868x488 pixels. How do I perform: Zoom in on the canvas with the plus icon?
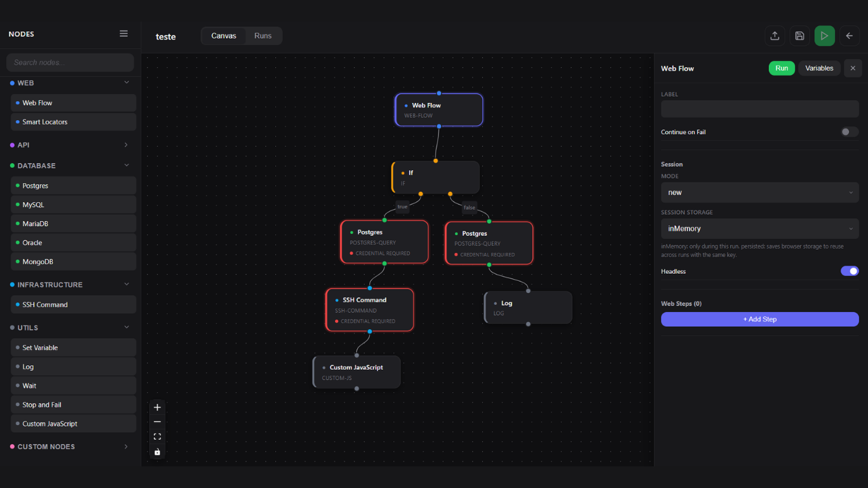[x=157, y=407]
